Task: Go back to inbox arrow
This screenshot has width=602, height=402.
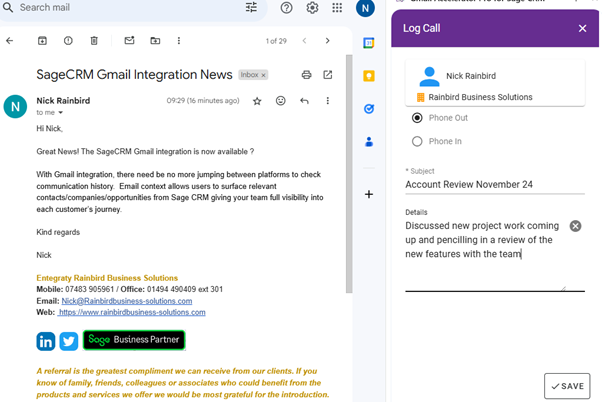Action: (x=10, y=40)
